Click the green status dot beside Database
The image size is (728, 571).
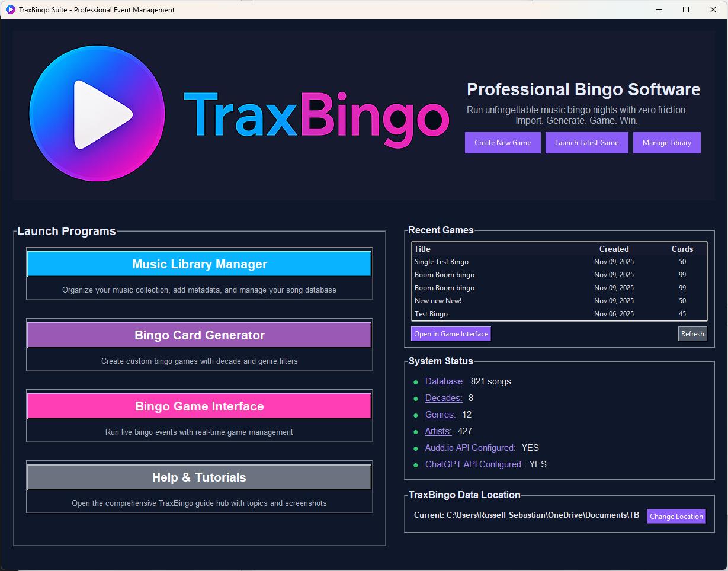[x=416, y=382]
